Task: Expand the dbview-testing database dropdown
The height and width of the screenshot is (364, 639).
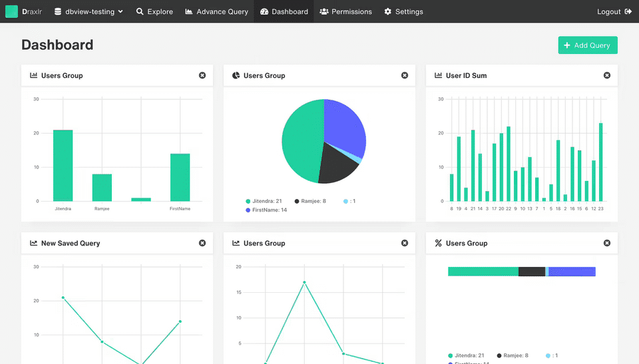Action: tap(89, 11)
